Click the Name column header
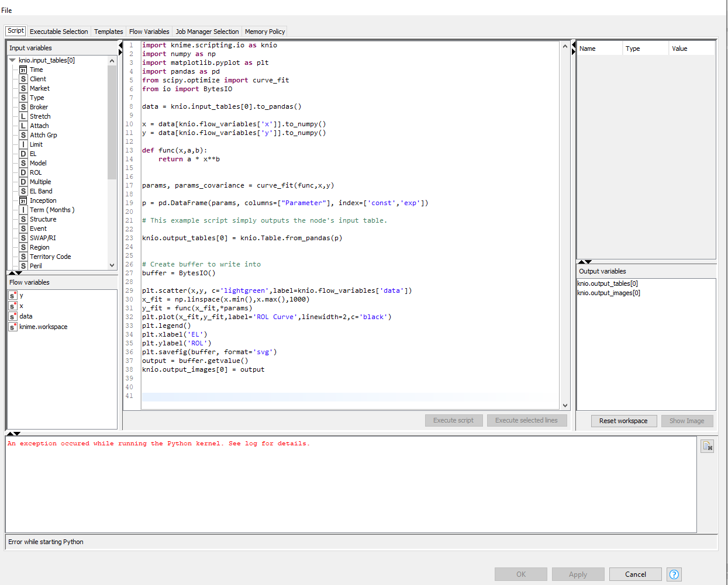 click(x=599, y=49)
